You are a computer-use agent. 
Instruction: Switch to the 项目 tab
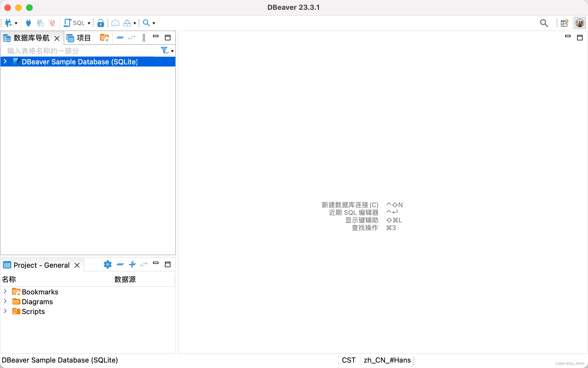tap(79, 38)
